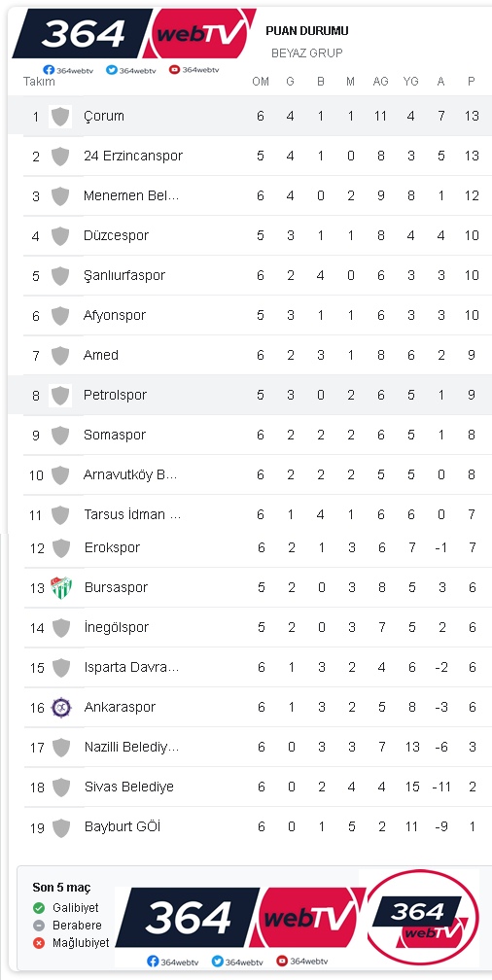Screen dimensions: 492x980
Task: Click the Bursaspor green-striped club crest
Action: (x=61, y=587)
